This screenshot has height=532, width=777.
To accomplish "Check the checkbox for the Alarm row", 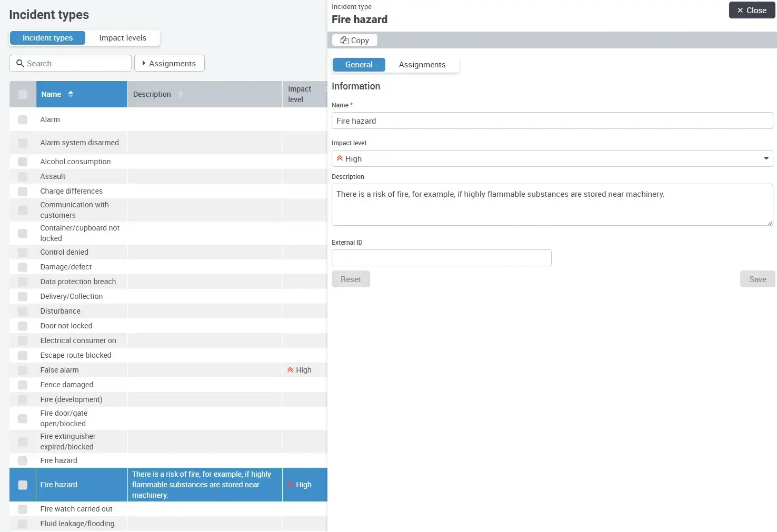I will [x=22, y=119].
